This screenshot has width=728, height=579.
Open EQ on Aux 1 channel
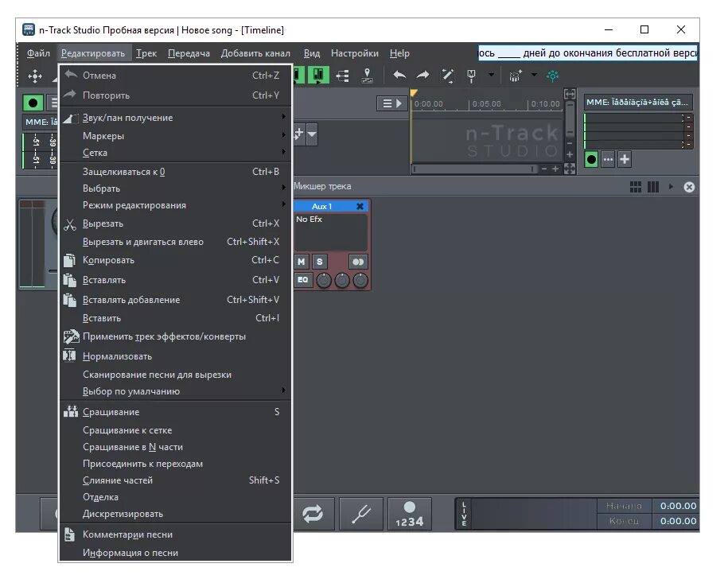(x=302, y=280)
